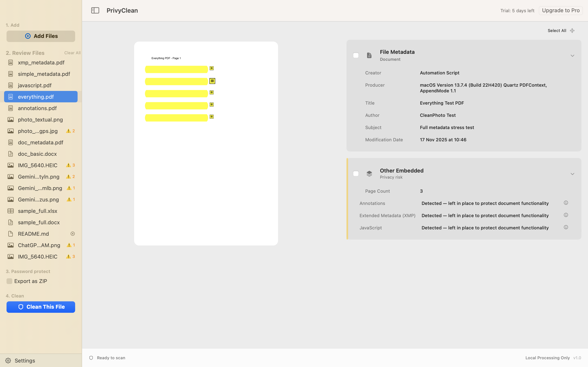
Task: Click the second annotation note icon in preview
Action: pos(212,81)
